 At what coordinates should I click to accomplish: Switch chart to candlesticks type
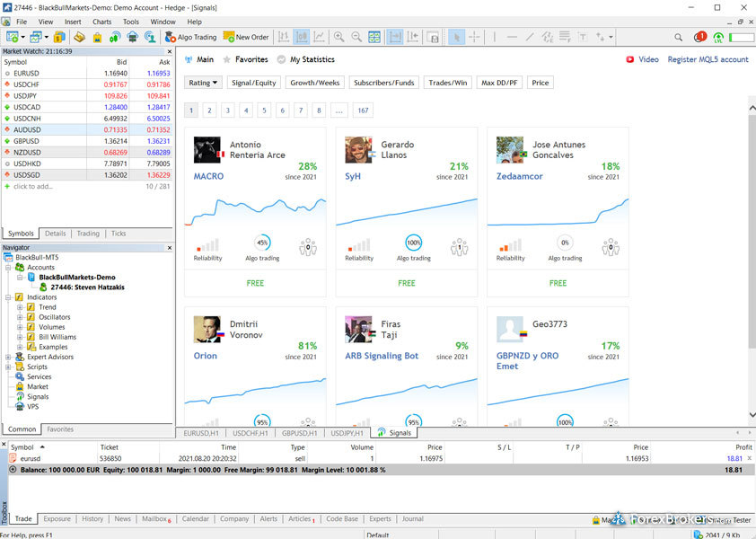click(x=302, y=37)
